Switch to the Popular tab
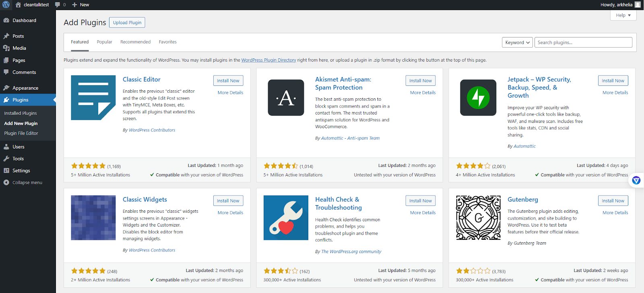 104,42
